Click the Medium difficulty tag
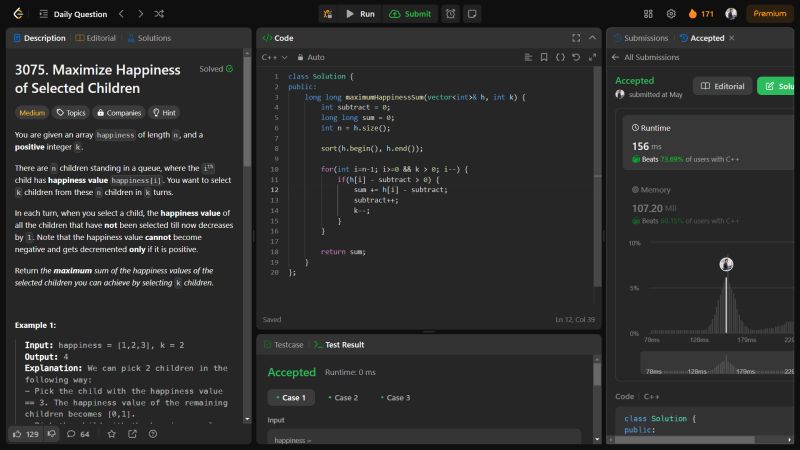 coord(32,113)
